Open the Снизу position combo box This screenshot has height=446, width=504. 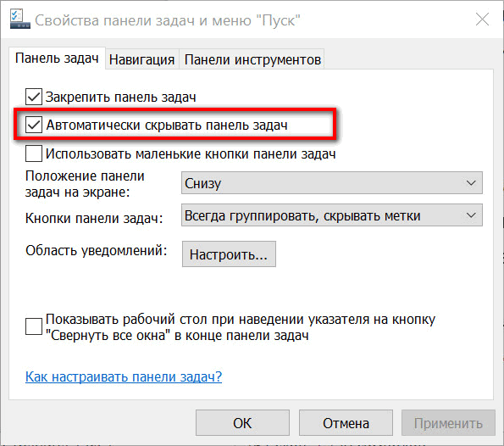[332, 183]
